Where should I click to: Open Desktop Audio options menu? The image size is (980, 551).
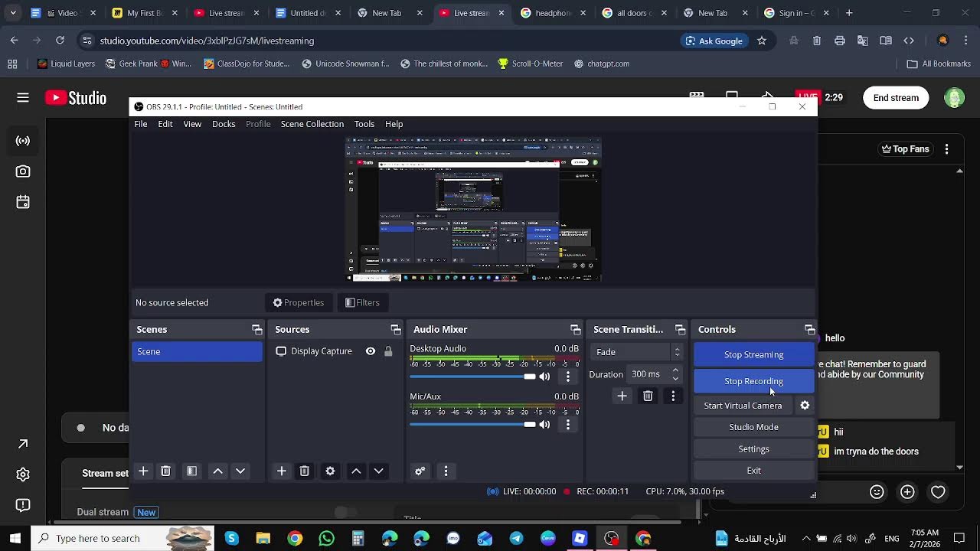(567, 377)
